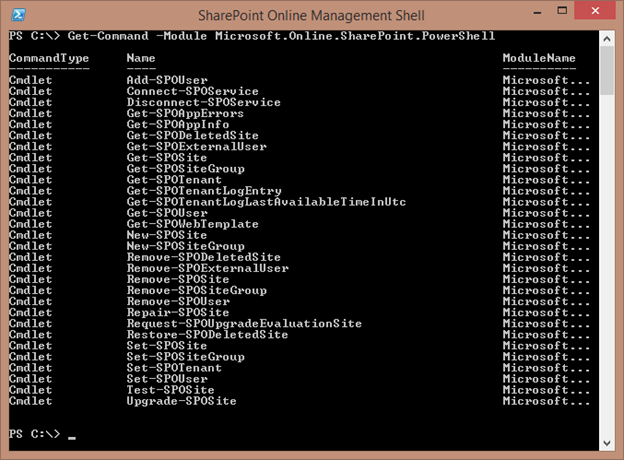Click the bottom PS C:\> prompt line
The width and height of the screenshot is (624, 460).
(42, 434)
